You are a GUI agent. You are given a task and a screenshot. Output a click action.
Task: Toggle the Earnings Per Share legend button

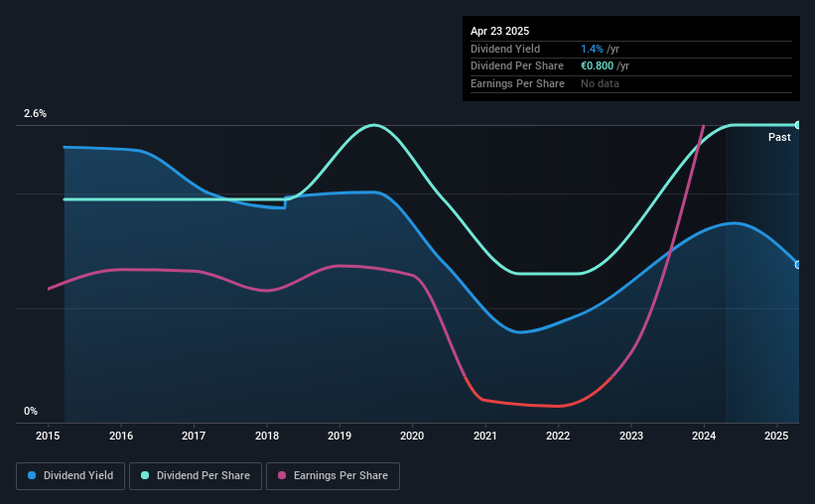point(333,476)
